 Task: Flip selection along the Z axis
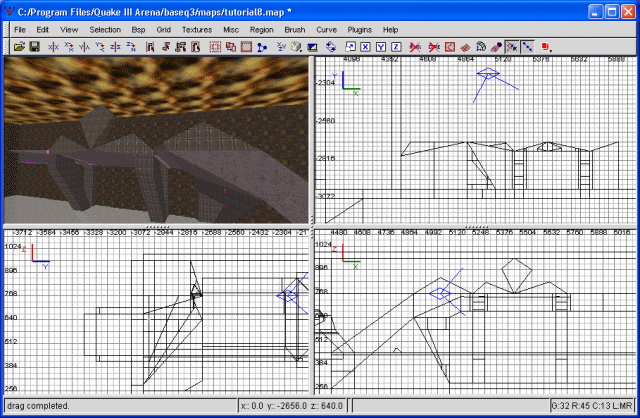(x=116, y=47)
